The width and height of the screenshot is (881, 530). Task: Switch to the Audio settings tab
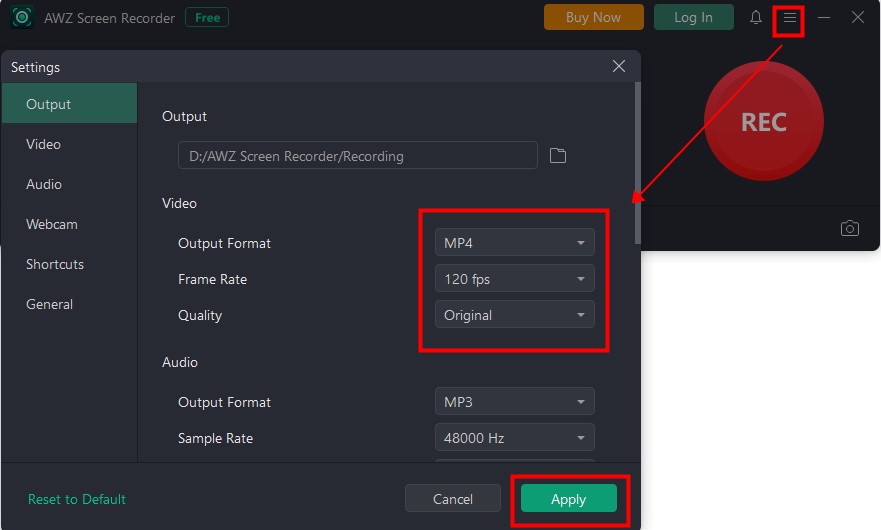point(69,184)
